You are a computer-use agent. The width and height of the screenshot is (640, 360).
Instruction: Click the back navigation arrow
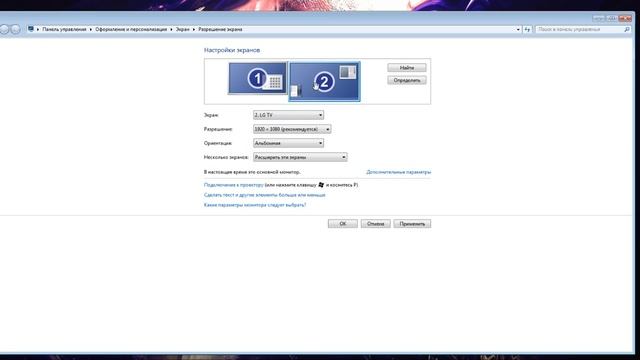click(4, 29)
